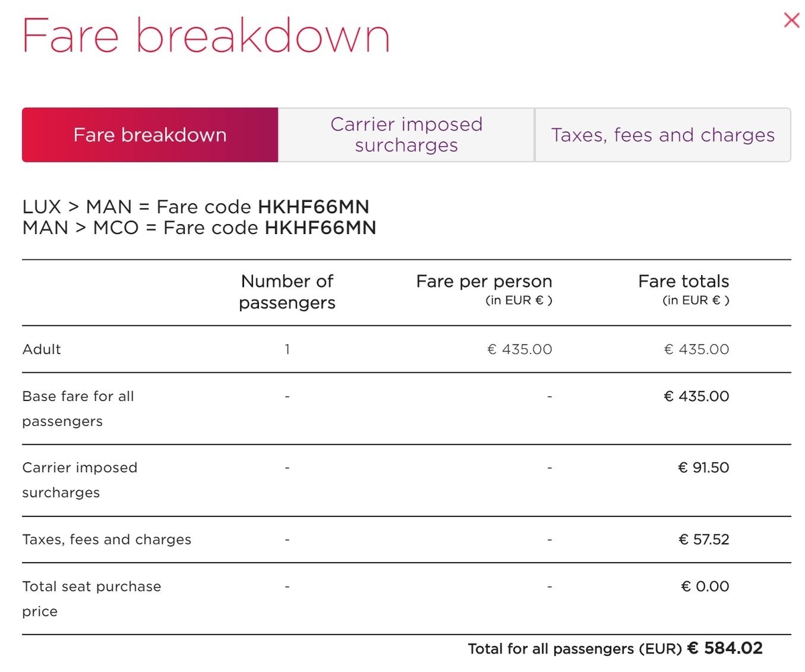Close the Fare breakdown dialog
Viewport: 805px width, 672px height.
click(x=792, y=21)
